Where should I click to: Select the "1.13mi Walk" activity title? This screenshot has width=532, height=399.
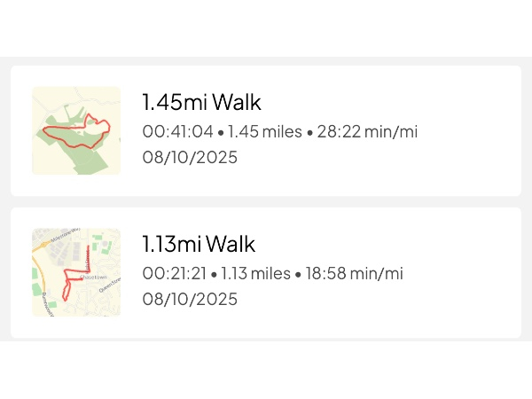pos(199,244)
